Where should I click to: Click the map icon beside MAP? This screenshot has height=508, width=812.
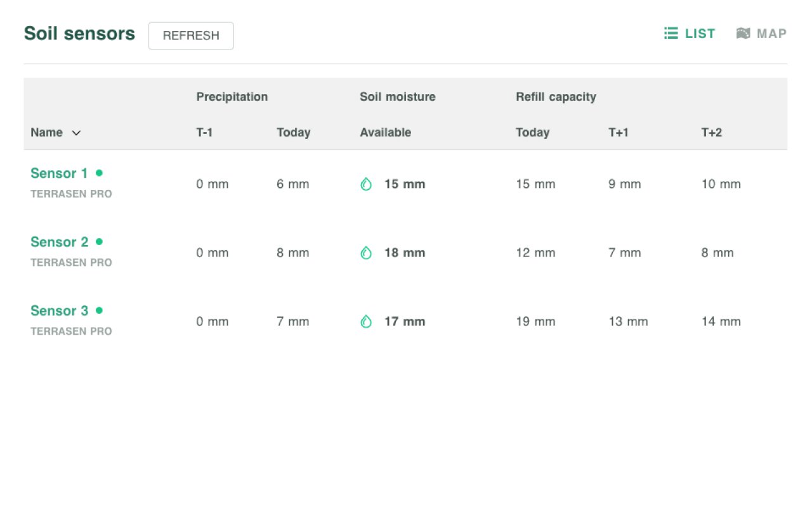(743, 34)
